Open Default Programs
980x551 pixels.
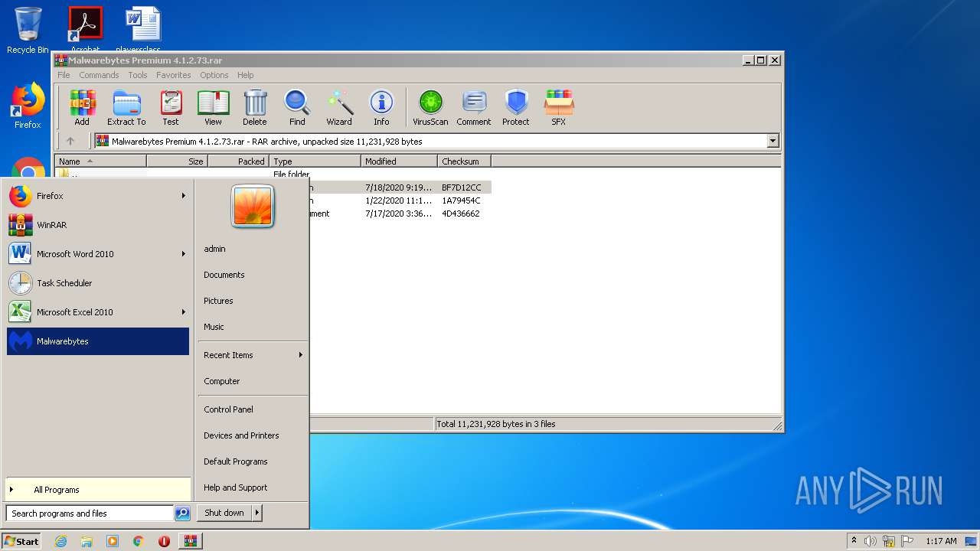click(x=236, y=461)
